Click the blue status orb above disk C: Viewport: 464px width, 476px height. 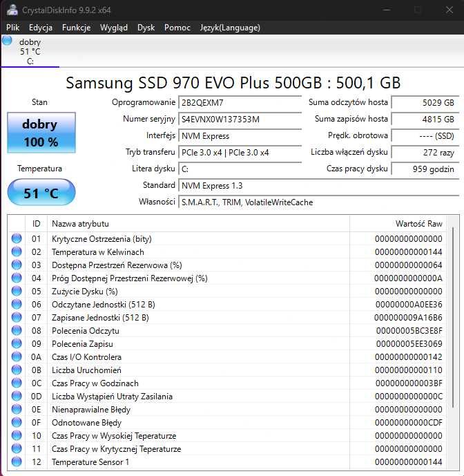coord(7,41)
